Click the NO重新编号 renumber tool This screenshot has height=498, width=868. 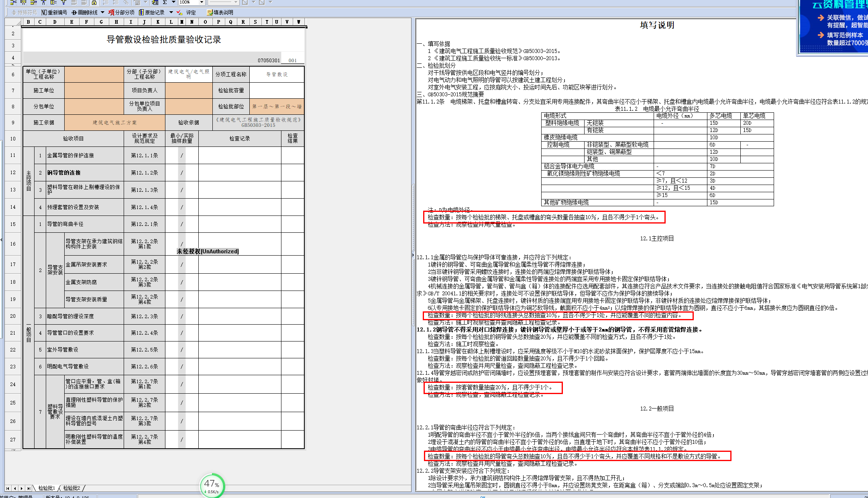[x=55, y=12]
